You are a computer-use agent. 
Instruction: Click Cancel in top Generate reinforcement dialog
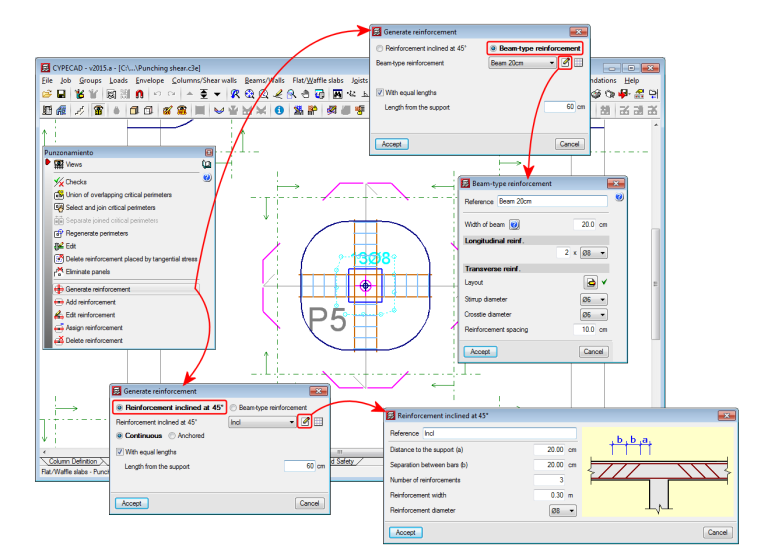pos(569,144)
